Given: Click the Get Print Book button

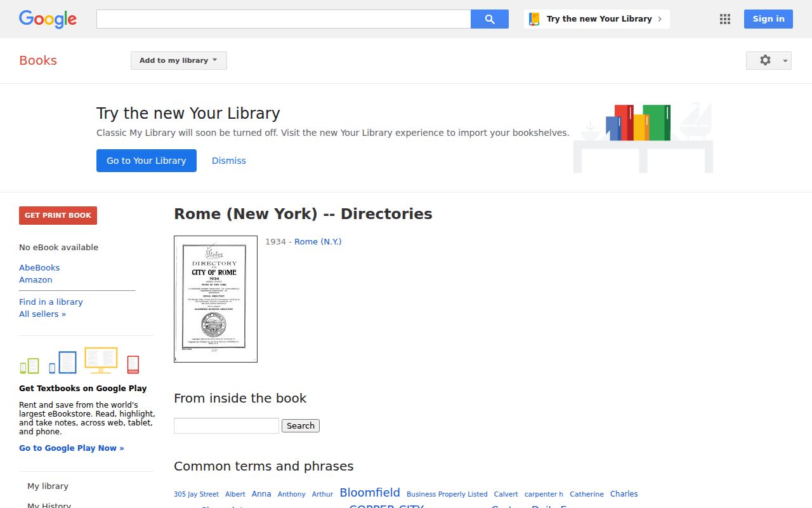Looking at the screenshot, I should 58,215.
